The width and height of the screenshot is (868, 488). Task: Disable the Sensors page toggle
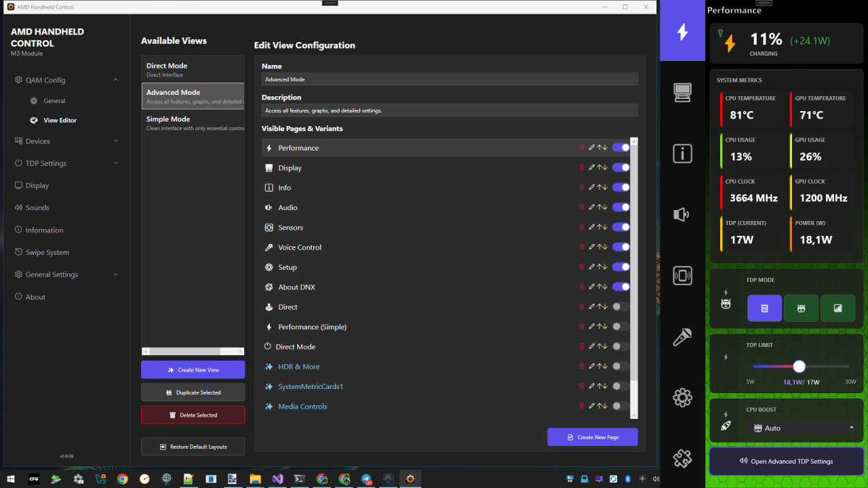620,227
